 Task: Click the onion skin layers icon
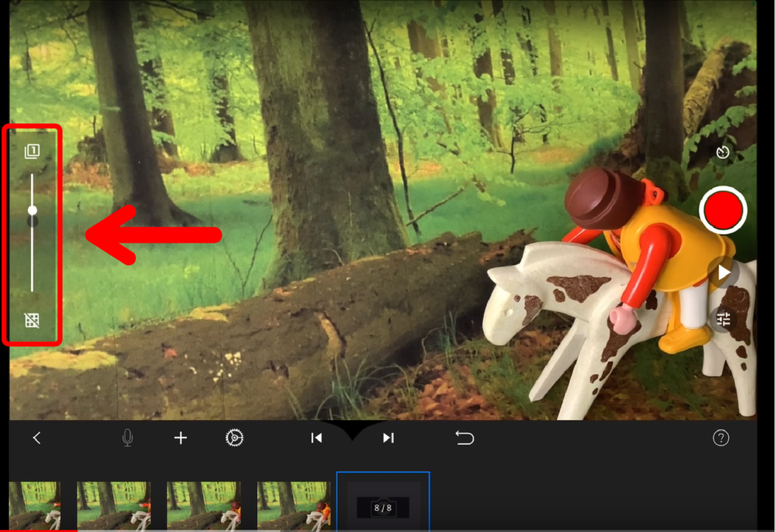[32, 152]
